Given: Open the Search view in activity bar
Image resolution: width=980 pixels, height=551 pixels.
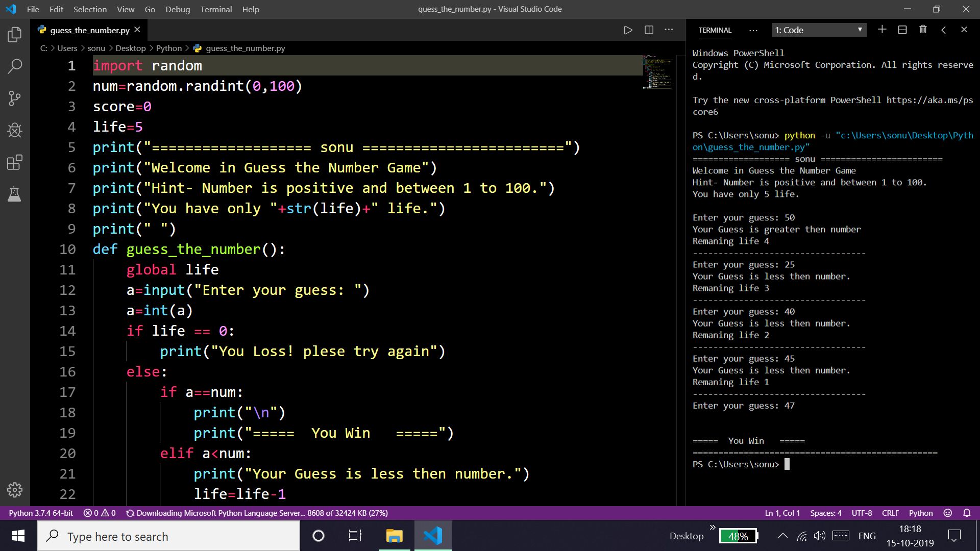Looking at the screenshot, I should click(x=15, y=66).
